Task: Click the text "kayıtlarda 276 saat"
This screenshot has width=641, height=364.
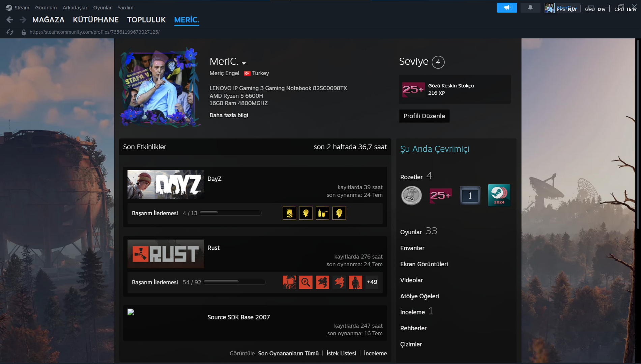Action: coord(358,257)
